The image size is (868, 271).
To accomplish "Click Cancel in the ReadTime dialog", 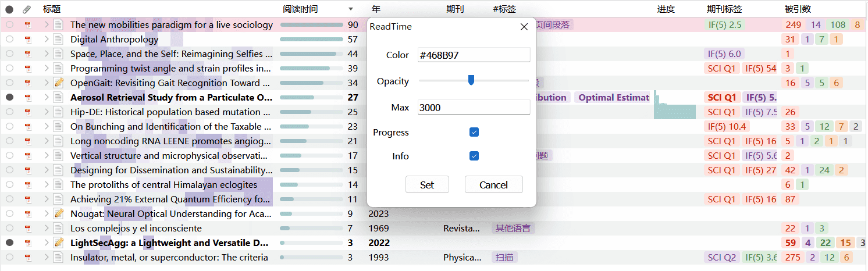I will tap(493, 185).
